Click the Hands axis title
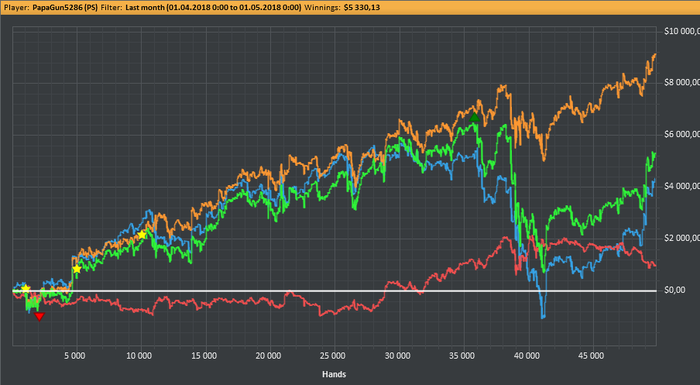Screen dimensions: 700x385 pos(334,374)
